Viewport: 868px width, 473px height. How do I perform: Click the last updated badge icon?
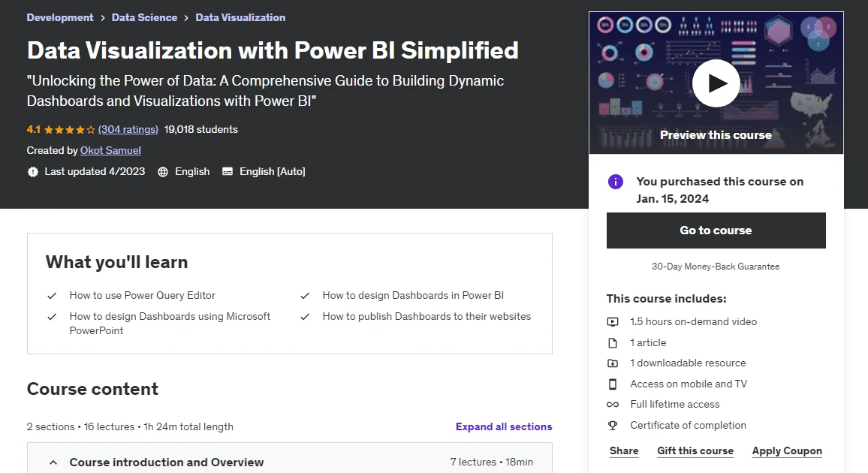[33, 171]
